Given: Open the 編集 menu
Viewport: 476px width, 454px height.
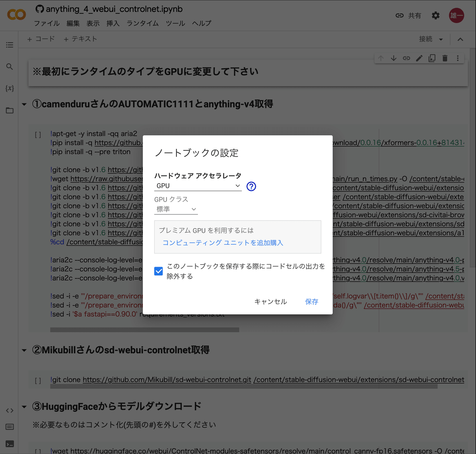Looking at the screenshot, I should (x=73, y=23).
